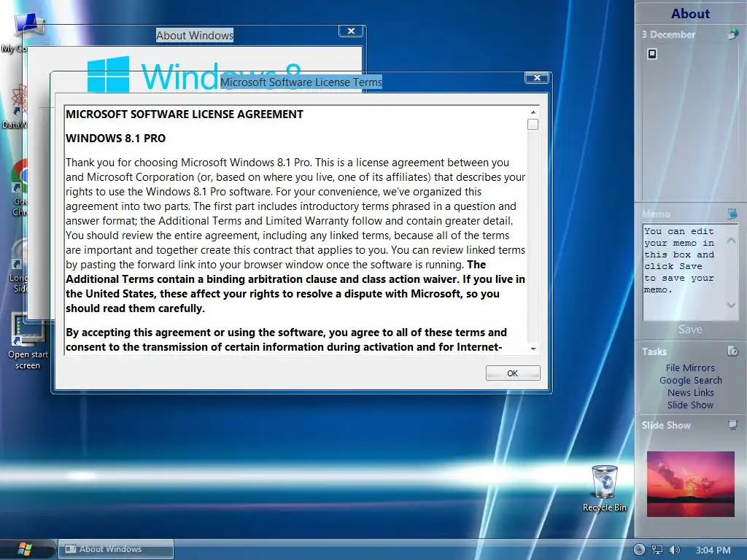747x560 pixels.
Task: Click the globe calendar icon beside 3 December
Action: tap(732, 34)
